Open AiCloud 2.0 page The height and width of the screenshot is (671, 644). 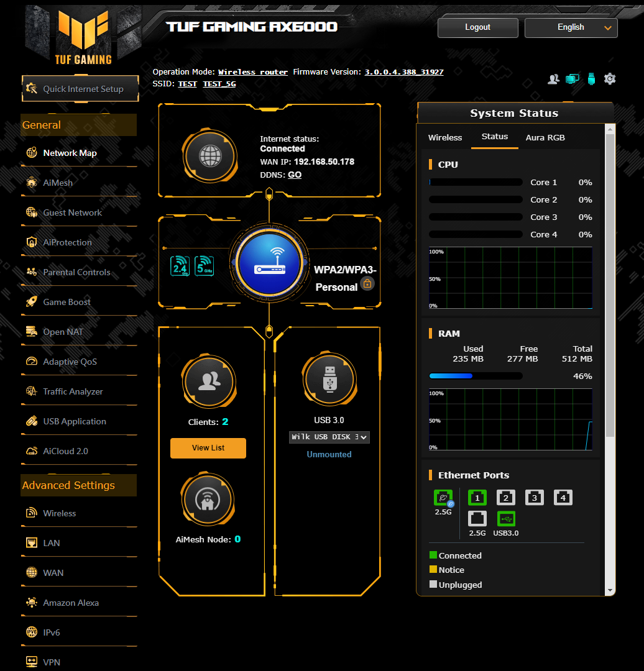click(x=79, y=451)
